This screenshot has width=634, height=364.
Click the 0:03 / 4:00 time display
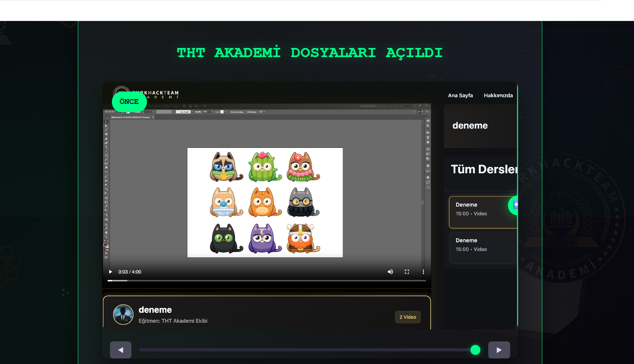pos(130,272)
